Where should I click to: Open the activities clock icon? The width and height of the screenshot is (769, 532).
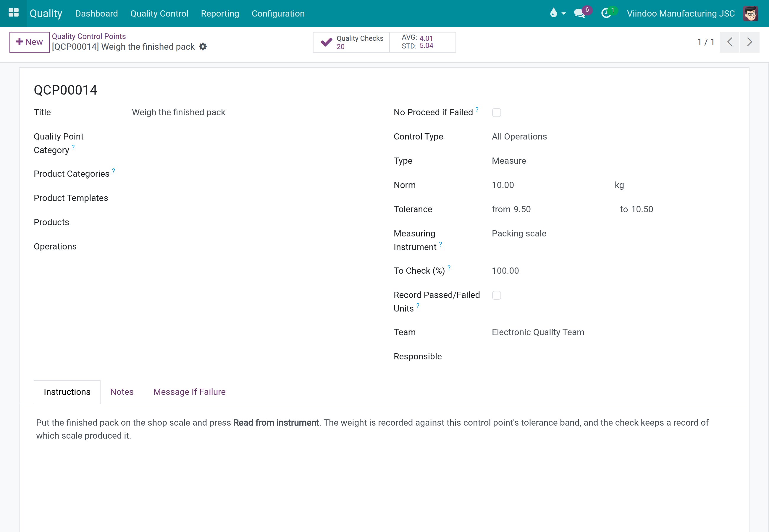tap(606, 13)
